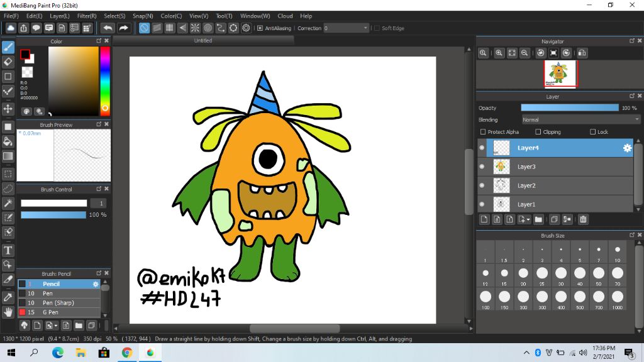Hide Layer3 visibility
The image size is (644, 362).
482,167
